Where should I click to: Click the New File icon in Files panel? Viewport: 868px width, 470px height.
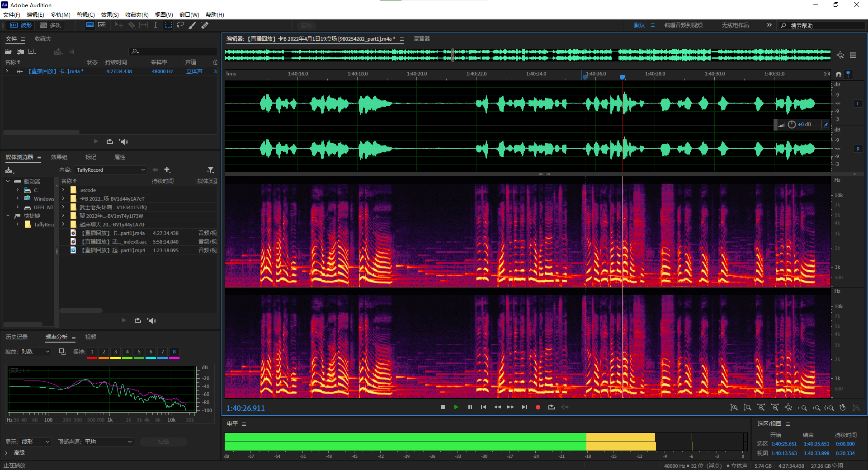(x=32, y=52)
